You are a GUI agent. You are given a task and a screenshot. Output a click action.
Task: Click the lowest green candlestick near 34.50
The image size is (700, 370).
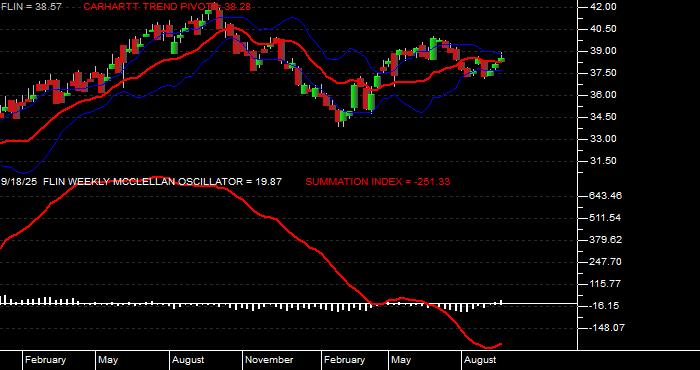click(343, 116)
